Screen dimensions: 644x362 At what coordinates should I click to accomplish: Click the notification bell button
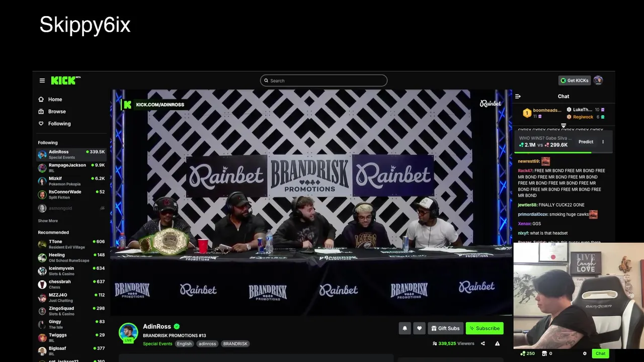point(405,328)
